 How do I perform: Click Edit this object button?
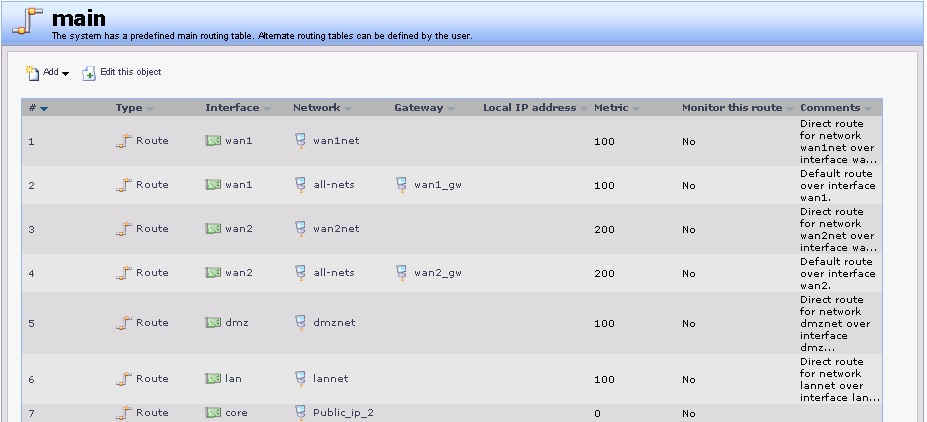tap(122, 73)
